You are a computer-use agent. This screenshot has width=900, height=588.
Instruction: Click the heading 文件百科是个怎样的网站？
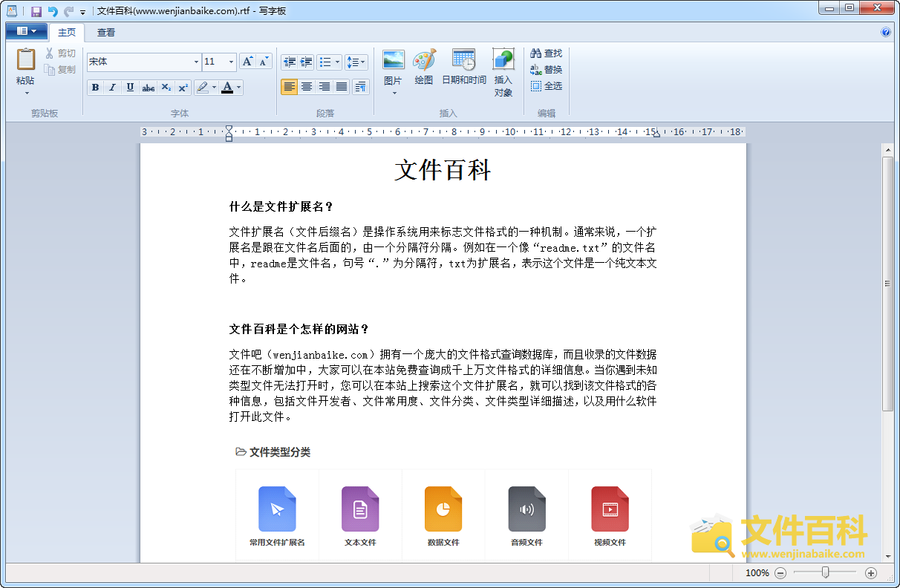click(x=299, y=329)
